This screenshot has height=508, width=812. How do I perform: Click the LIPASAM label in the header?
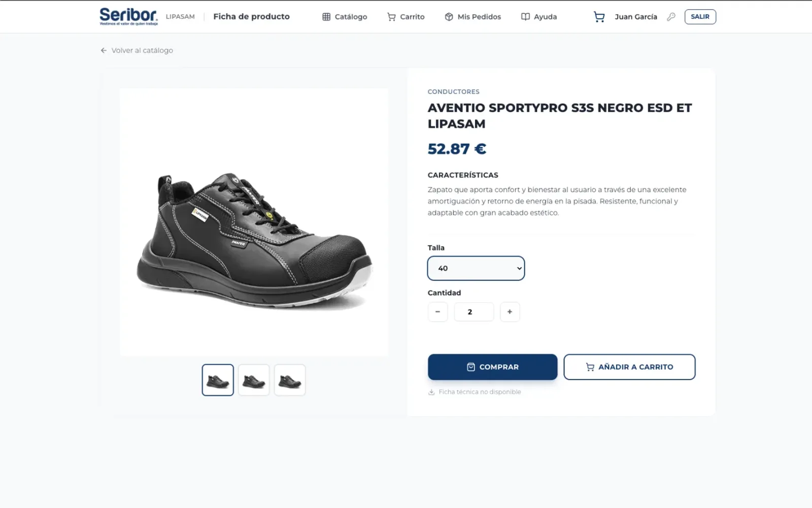[x=180, y=17]
